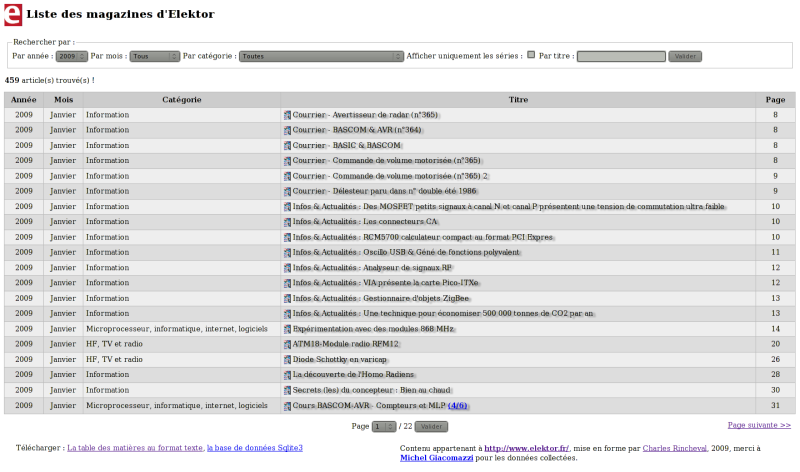This screenshot has width=800, height=472.
Task: Open Charles Rincheval link
Action: tap(674, 449)
